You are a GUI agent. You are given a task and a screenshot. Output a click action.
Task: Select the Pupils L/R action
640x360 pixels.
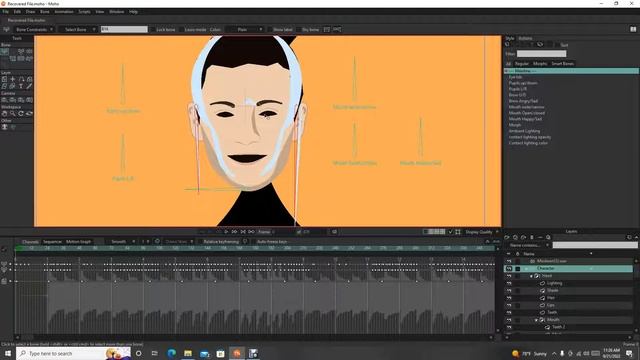(x=517, y=89)
